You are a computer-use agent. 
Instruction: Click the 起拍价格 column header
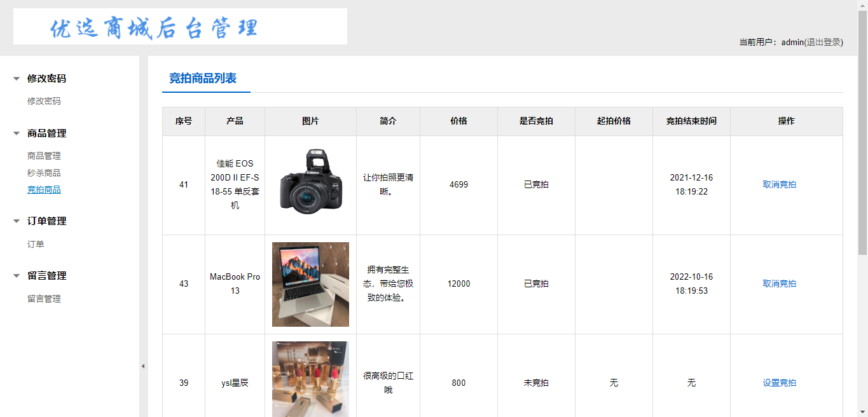(x=614, y=121)
